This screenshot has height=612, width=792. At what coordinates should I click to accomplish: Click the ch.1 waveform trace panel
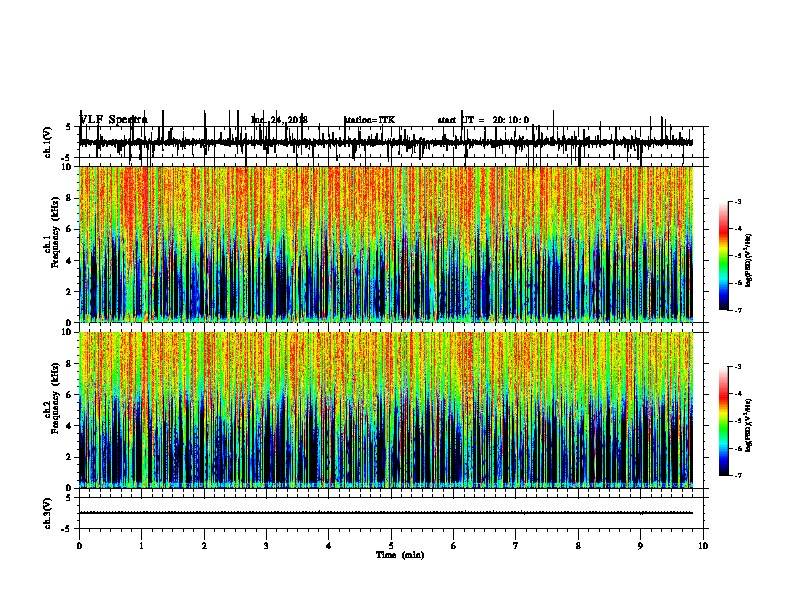pyautogui.click(x=391, y=142)
